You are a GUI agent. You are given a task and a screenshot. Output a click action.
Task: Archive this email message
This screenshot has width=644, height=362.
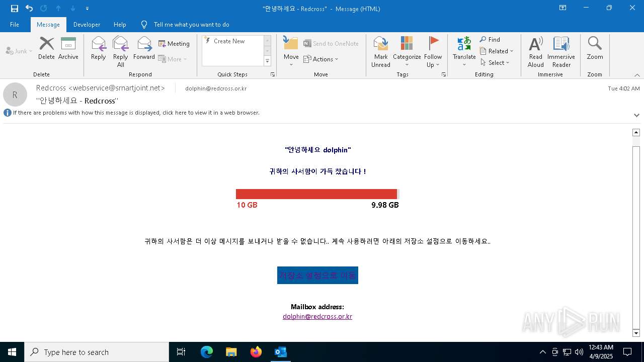click(x=68, y=48)
